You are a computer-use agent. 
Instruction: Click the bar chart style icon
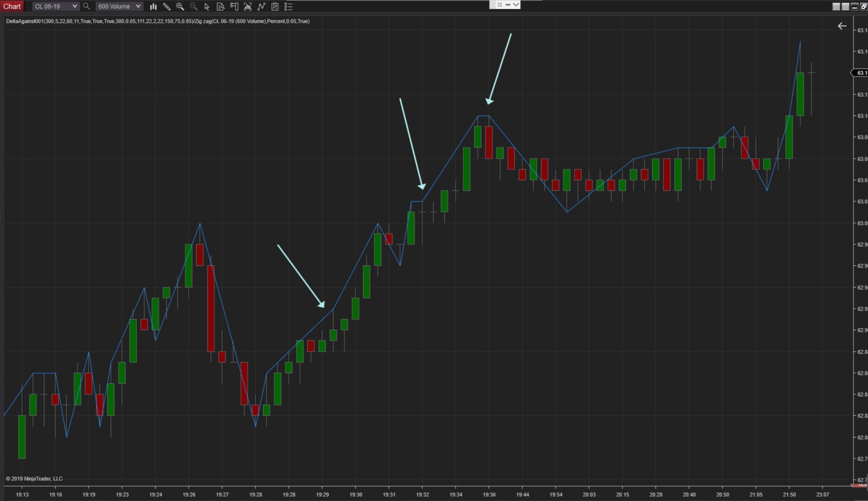point(153,6)
